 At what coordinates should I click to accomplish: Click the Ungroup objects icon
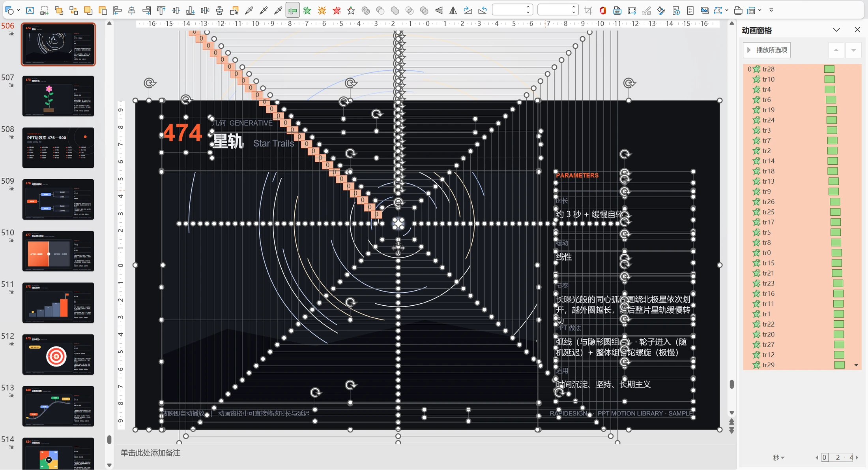[x=73, y=10]
